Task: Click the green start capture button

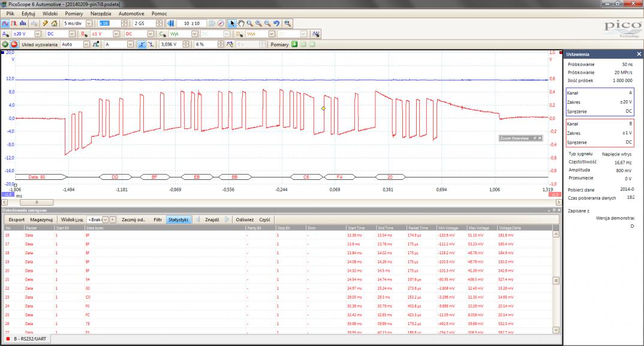Action: 5,44
